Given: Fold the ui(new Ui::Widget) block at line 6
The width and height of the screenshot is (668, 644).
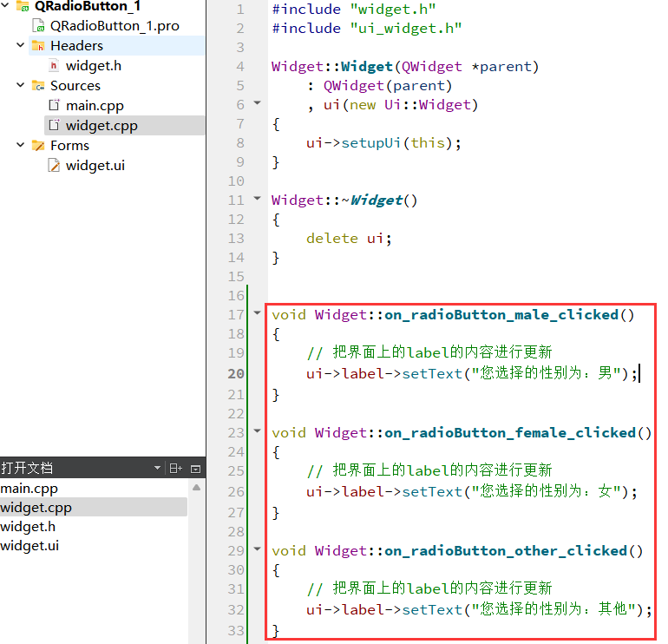Looking at the screenshot, I should point(257,102).
